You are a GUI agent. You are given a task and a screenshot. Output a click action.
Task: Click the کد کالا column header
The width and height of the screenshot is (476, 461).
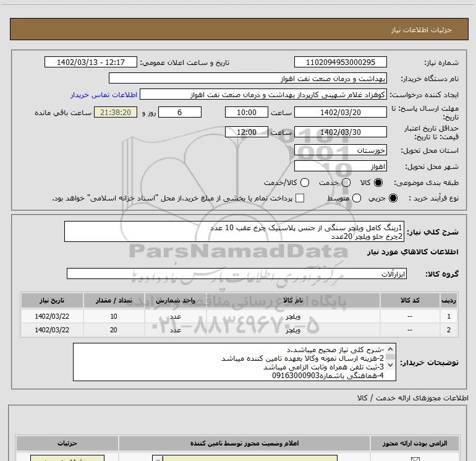[x=410, y=301]
